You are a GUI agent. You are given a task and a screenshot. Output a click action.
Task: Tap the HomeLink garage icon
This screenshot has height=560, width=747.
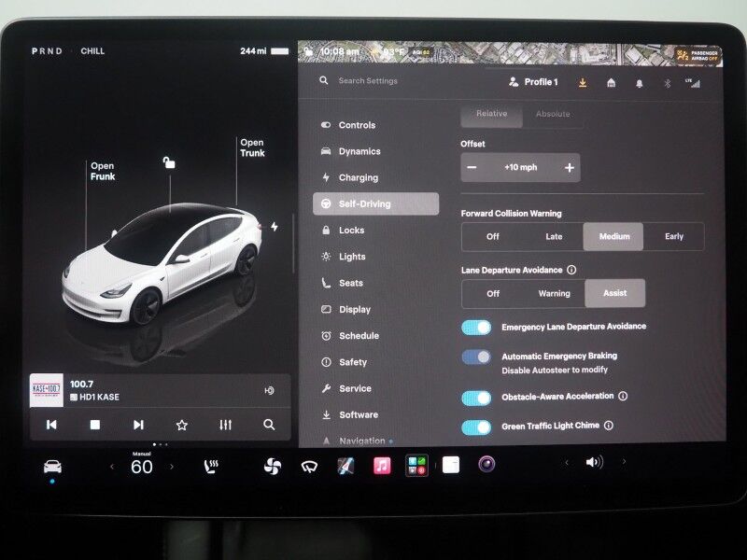coord(612,83)
